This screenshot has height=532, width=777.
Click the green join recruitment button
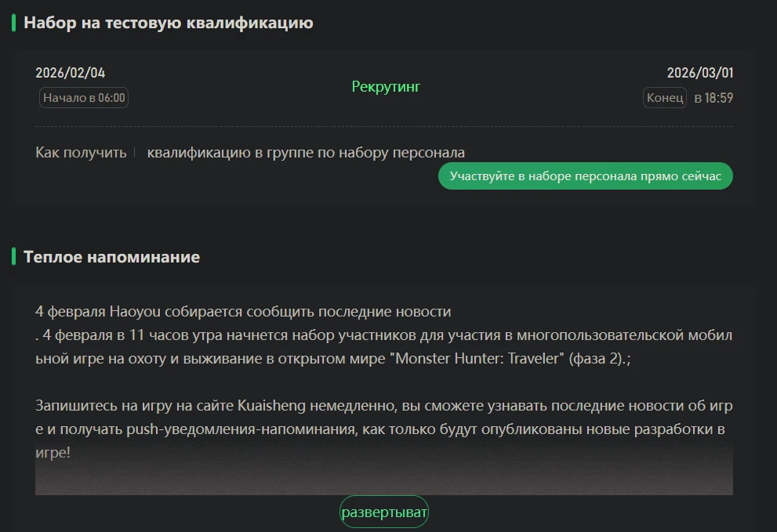tap(585, 176)
